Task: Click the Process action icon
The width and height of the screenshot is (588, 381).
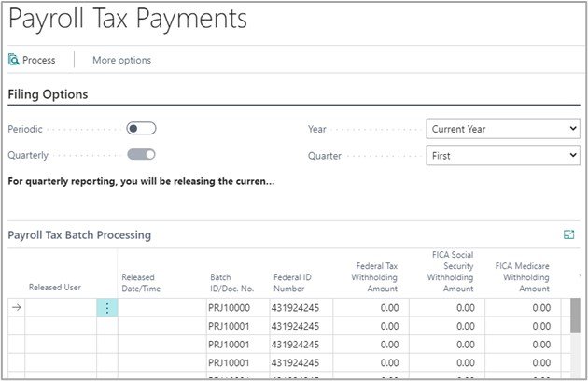Action: pyautogui.click(x=14, y=60)
